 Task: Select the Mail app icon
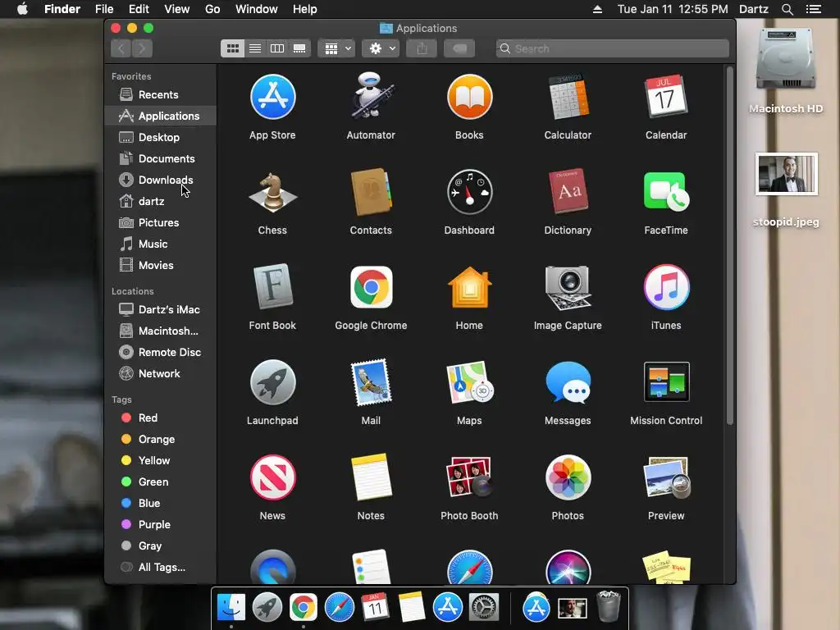tap(371, 382)
